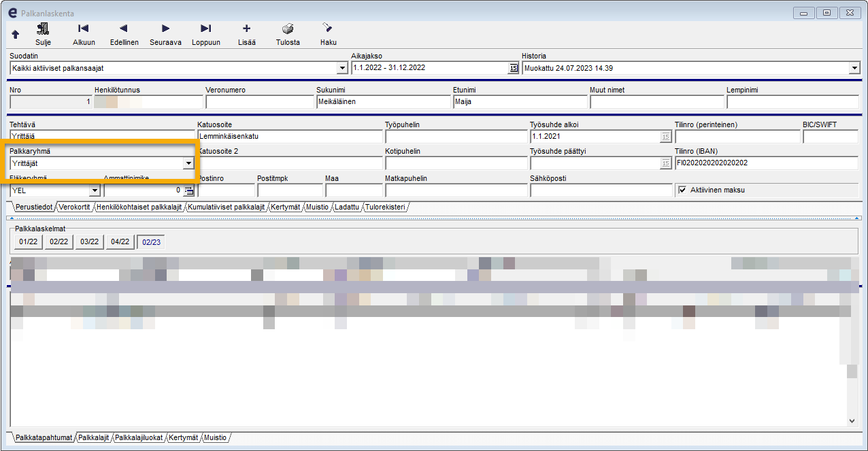Click the Etunimi field with Maija
Image resolution: width=868 pixels, height=451 pixels.
520,102
